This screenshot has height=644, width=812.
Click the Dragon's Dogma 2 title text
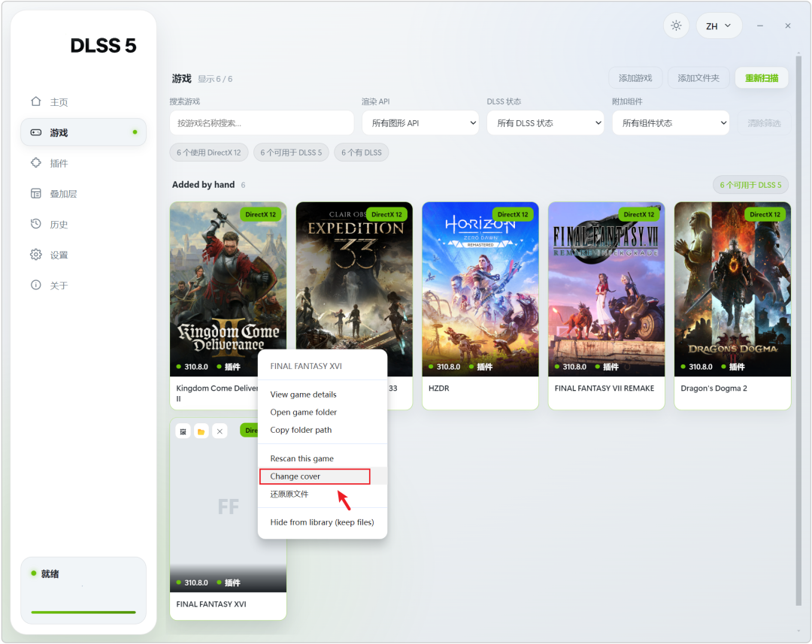714,389
